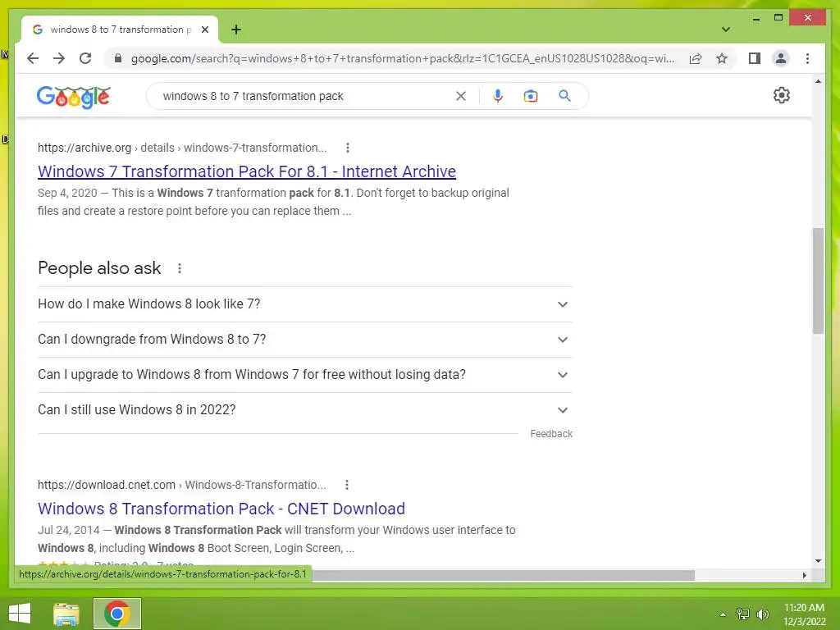Open Windows 8 Transformation Pack CNET Download link
This screenshot has width=840, height=630.
click(221, 509)
